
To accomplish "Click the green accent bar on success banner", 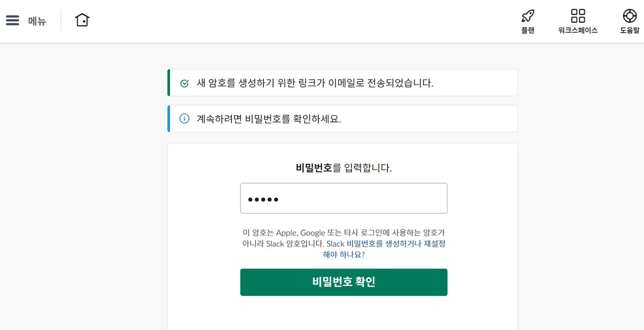I will click(x=169, y=83).
